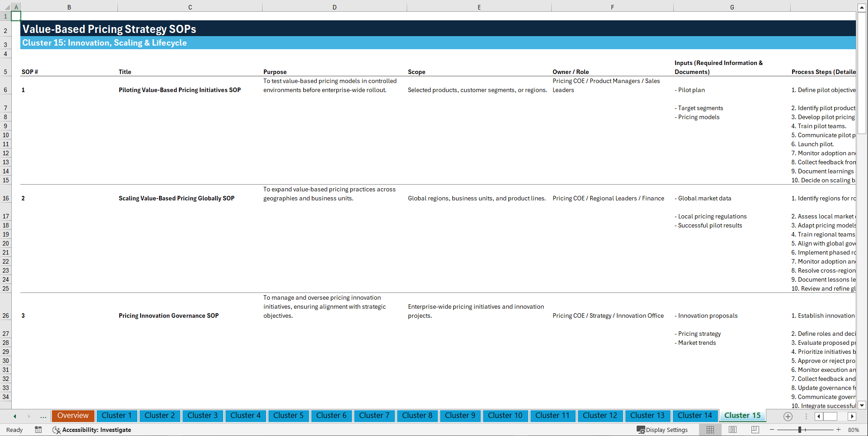Open Page Break Preview
Screen dimensions: 868x436
(x=755, y=430)
